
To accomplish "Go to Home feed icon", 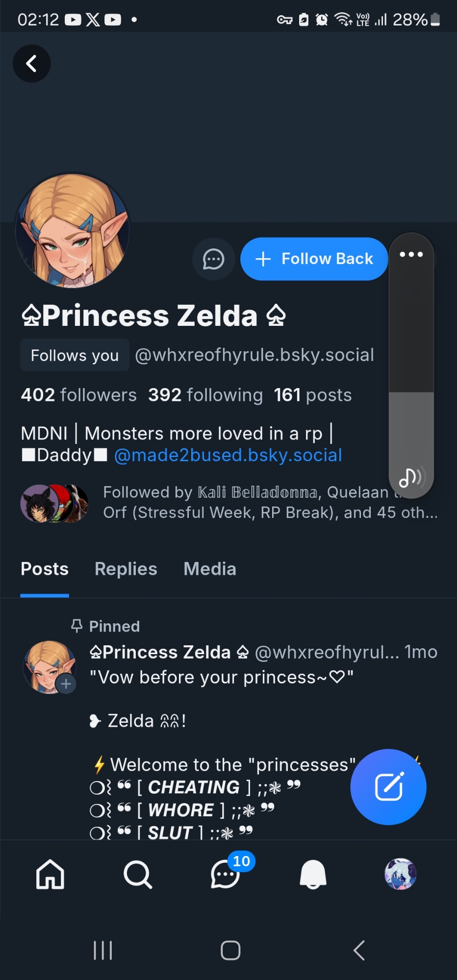I will pyautogui.click(x=50, y=874).
